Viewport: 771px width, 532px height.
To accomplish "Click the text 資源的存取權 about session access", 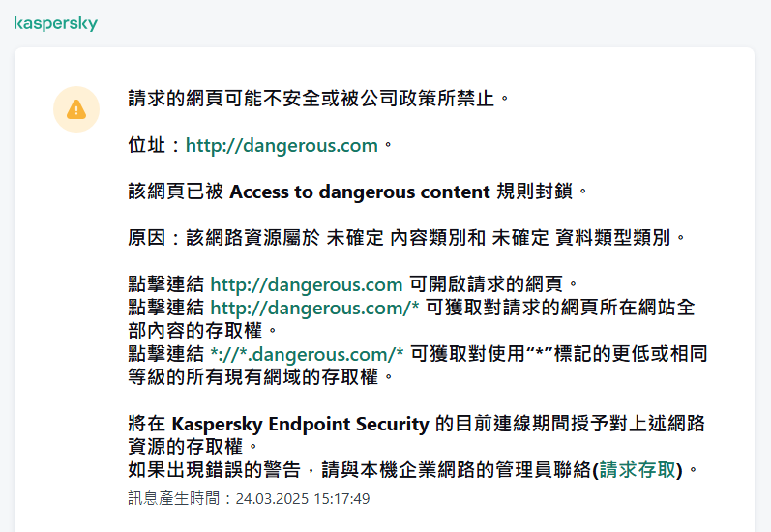I will 187,447.
